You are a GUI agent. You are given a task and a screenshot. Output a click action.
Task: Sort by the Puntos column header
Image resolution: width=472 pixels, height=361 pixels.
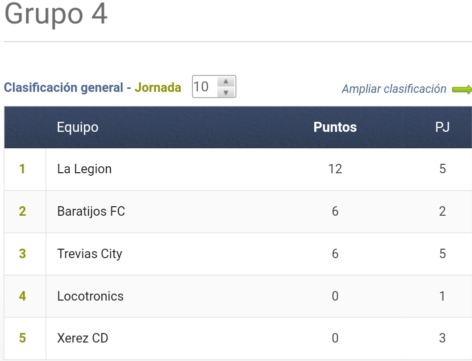pos(335,127)
